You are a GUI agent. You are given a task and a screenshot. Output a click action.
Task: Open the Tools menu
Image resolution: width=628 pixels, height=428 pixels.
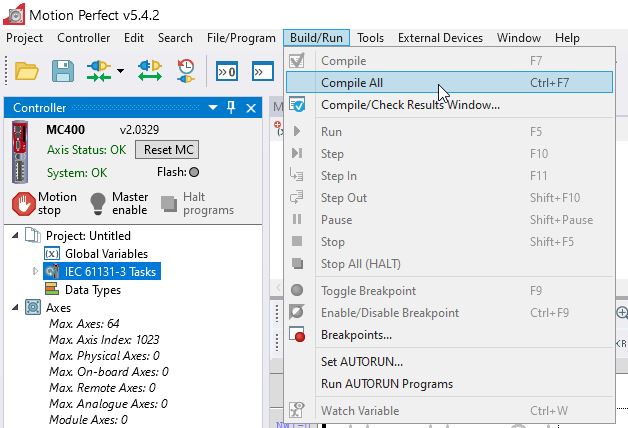coord(370,38)
